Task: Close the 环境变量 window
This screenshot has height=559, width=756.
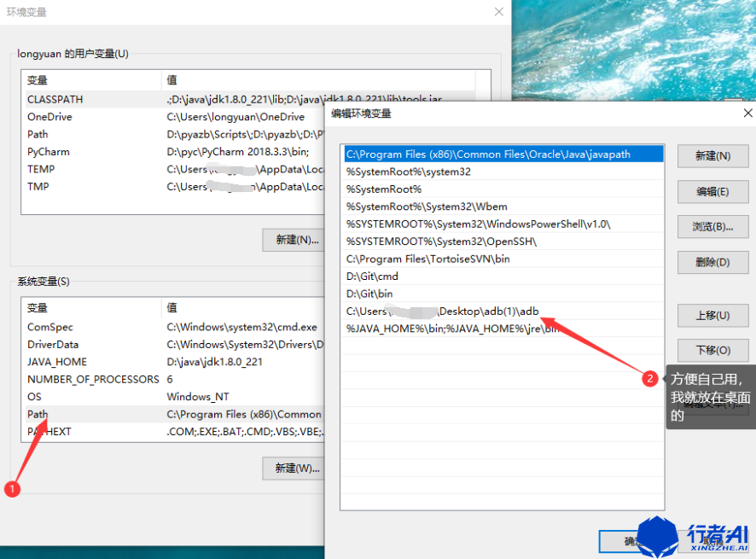Action: 499,12
